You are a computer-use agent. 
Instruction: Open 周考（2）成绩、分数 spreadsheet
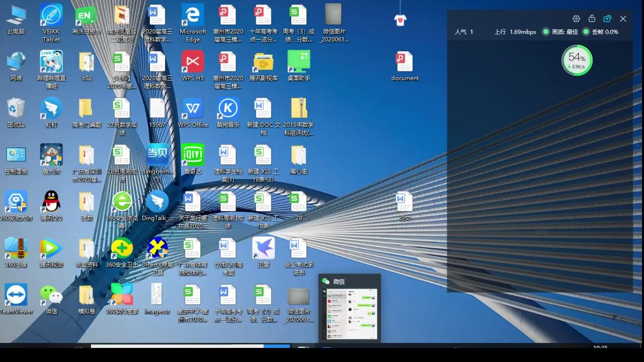click(x=264, y=303)
